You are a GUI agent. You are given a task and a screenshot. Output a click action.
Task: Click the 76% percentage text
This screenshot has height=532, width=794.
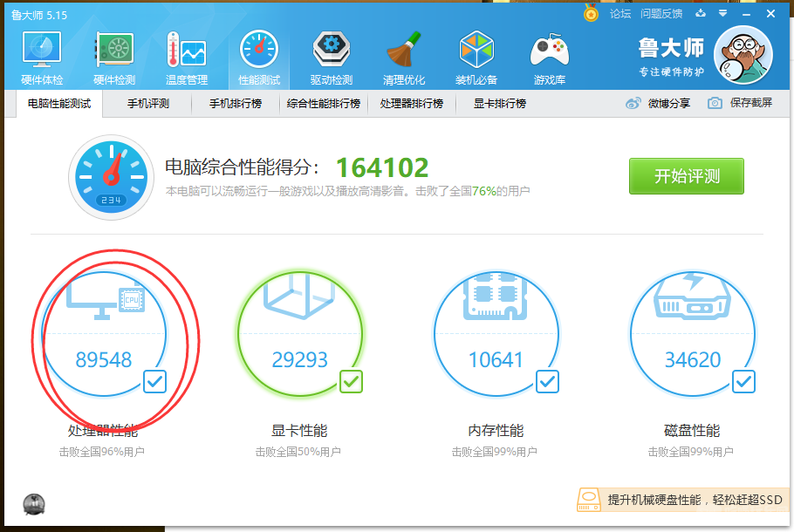point(484,191)
